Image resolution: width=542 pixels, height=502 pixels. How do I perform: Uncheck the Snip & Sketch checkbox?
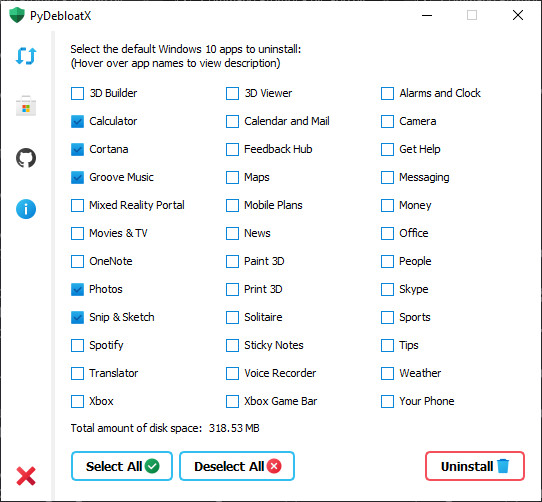[x=77, y=317]
